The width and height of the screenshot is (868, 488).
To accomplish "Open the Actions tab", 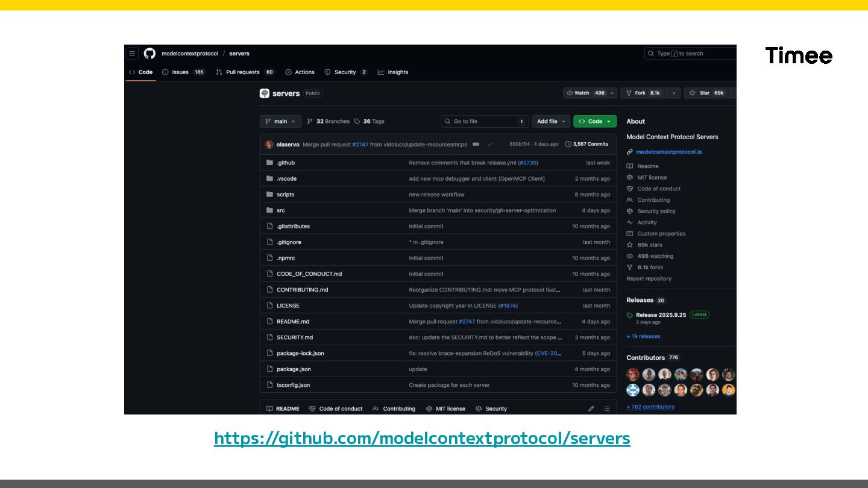I will pos(300,72).
